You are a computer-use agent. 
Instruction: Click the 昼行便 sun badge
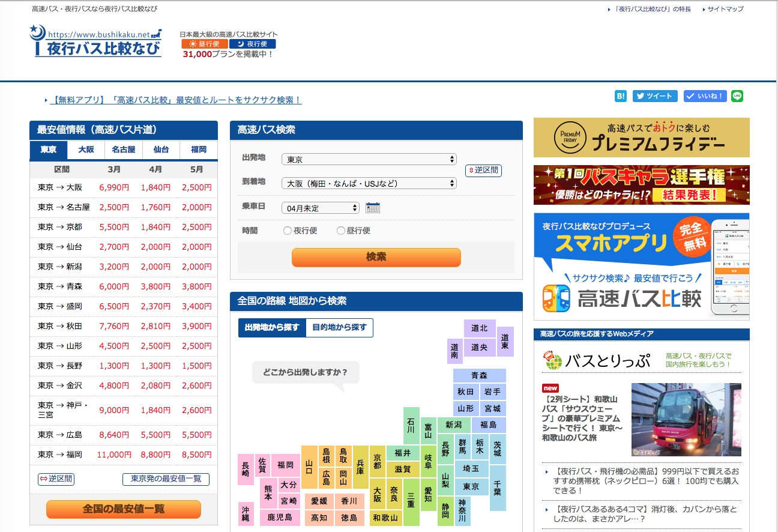[x=205, y=44]
